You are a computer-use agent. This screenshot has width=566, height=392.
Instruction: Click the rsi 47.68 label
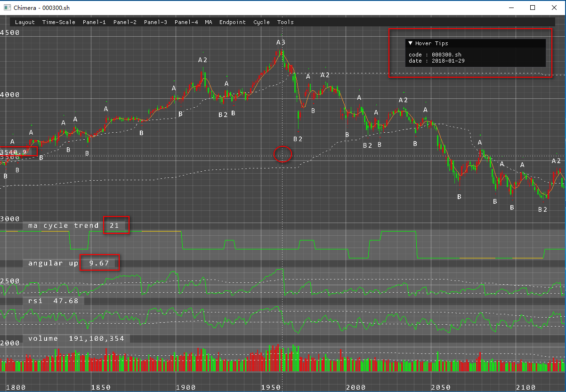pos(53,301)
